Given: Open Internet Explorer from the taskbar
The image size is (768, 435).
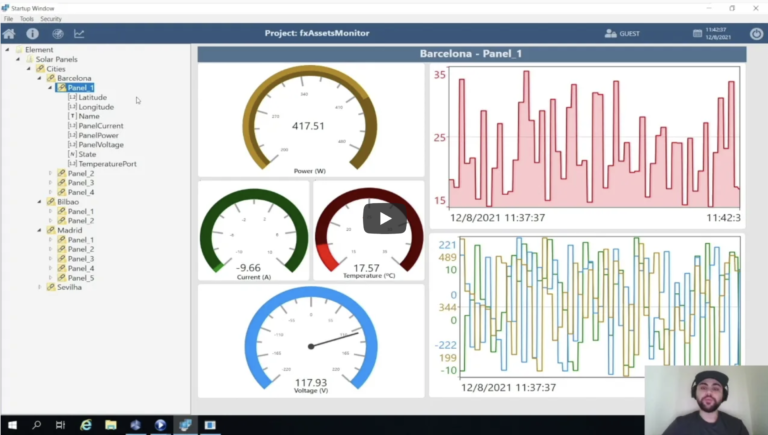Looking at the screenshot, I should (85, 425).
